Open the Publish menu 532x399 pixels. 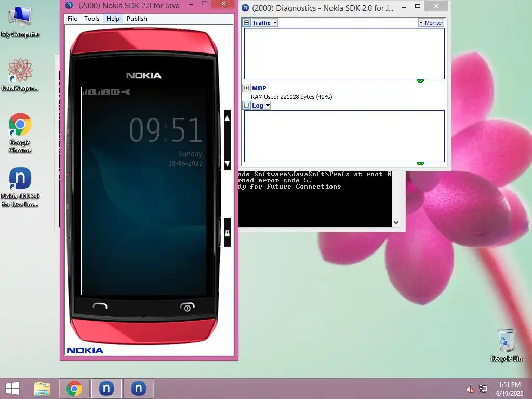click(137, 19)
